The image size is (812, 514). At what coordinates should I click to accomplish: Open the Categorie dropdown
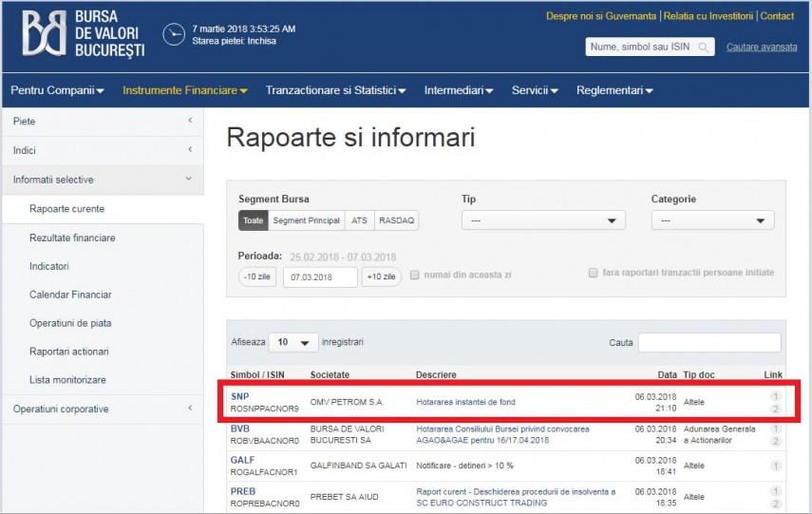[x=712, y=220]
